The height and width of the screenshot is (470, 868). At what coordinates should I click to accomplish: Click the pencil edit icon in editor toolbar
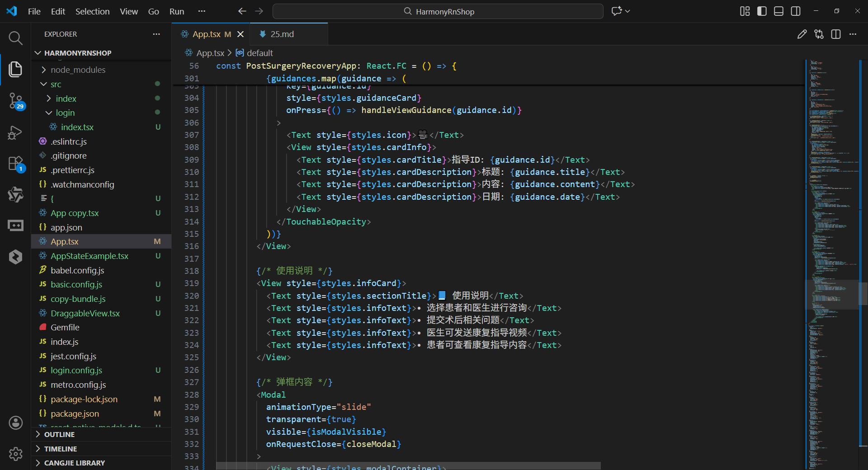[802, 34]
